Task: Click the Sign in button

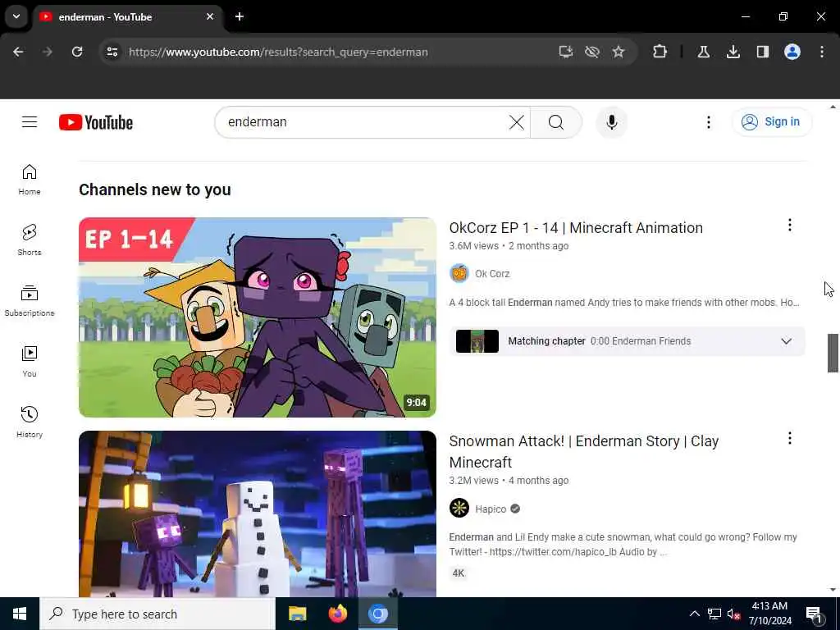Action: pos(771,122)
